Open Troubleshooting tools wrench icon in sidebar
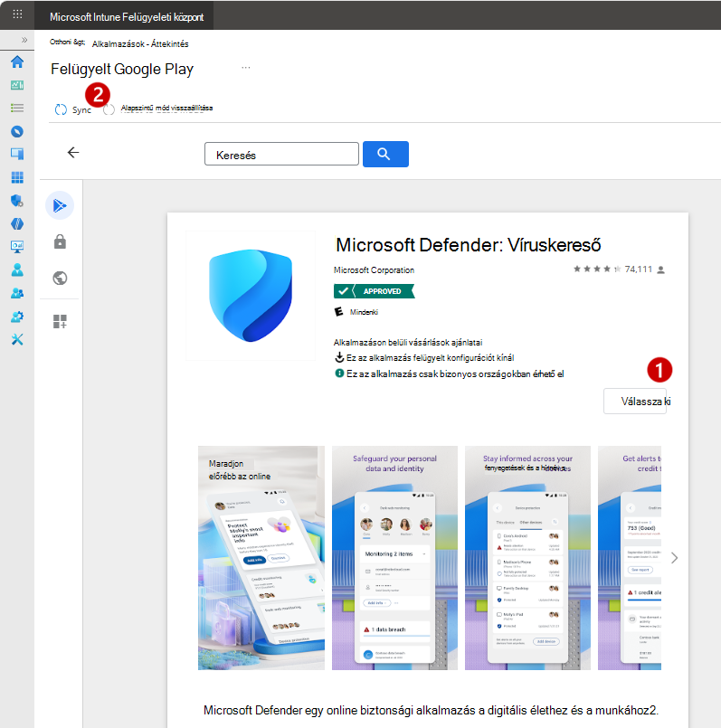This screenshot has width=721, height=728. (17, 339)
